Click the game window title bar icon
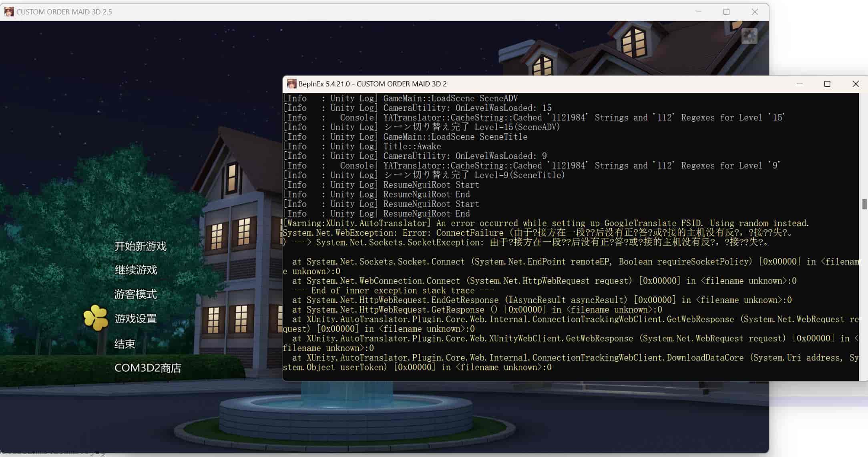868x457 pixels. pos(9,12)
